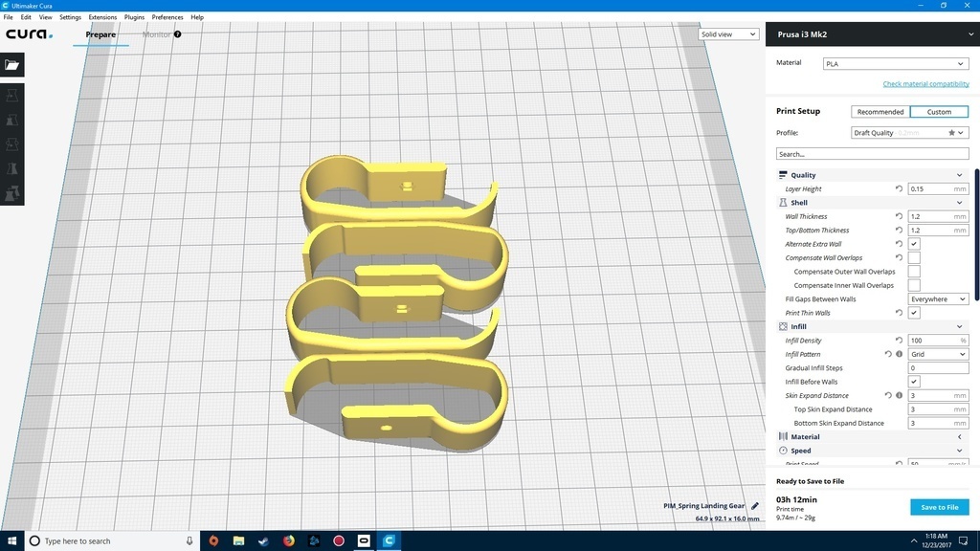Click the settings Search field
This screenshot has height=551, width=980.
[872, 153]
